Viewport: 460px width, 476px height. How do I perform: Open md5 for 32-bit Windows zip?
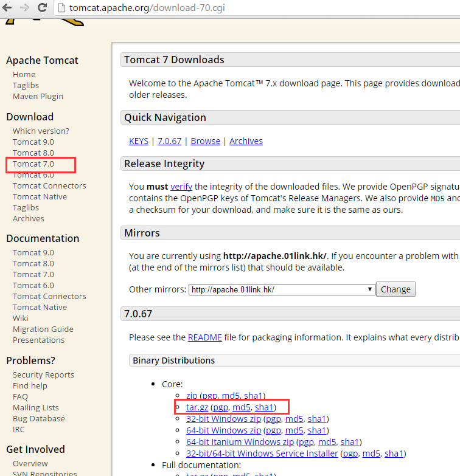[x=294, y=419]
